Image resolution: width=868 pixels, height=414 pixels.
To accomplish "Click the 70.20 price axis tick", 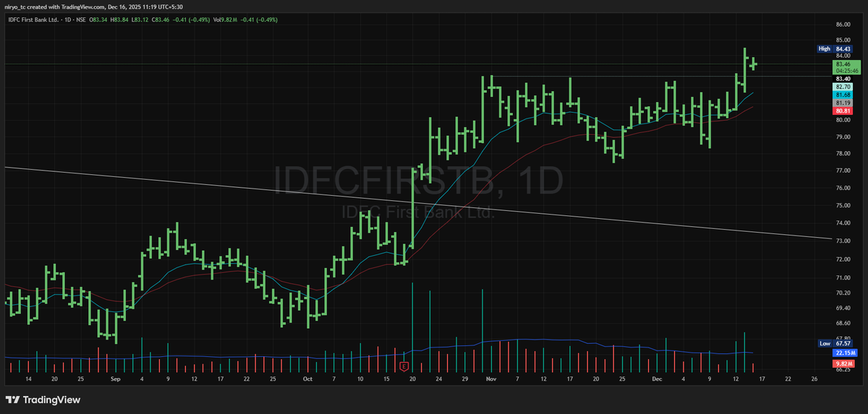I will click(x=843, y=293).
